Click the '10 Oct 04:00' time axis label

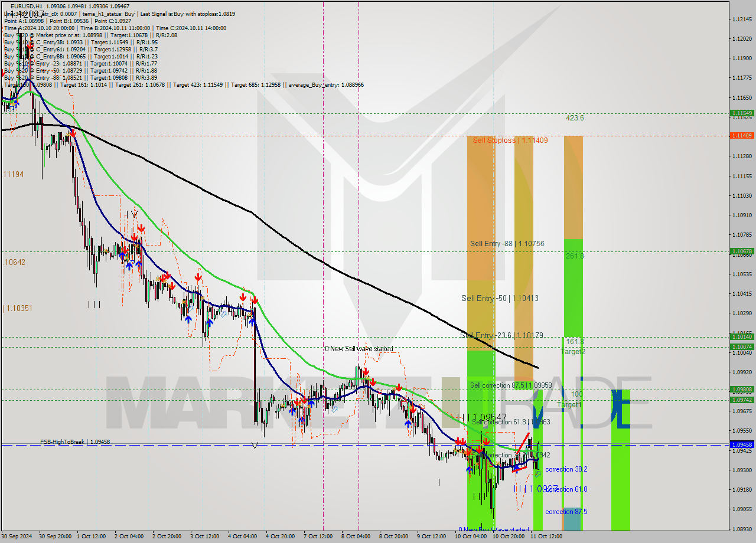tap(471, 537)
